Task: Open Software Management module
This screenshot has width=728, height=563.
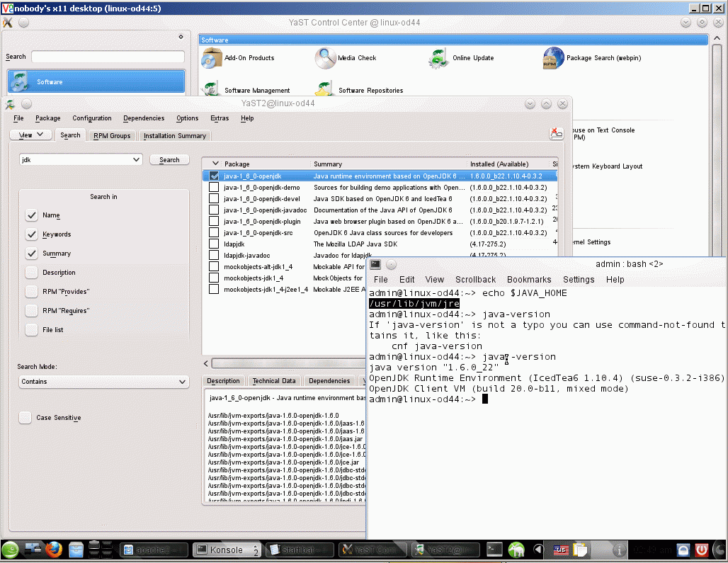Action: (246, 90)
